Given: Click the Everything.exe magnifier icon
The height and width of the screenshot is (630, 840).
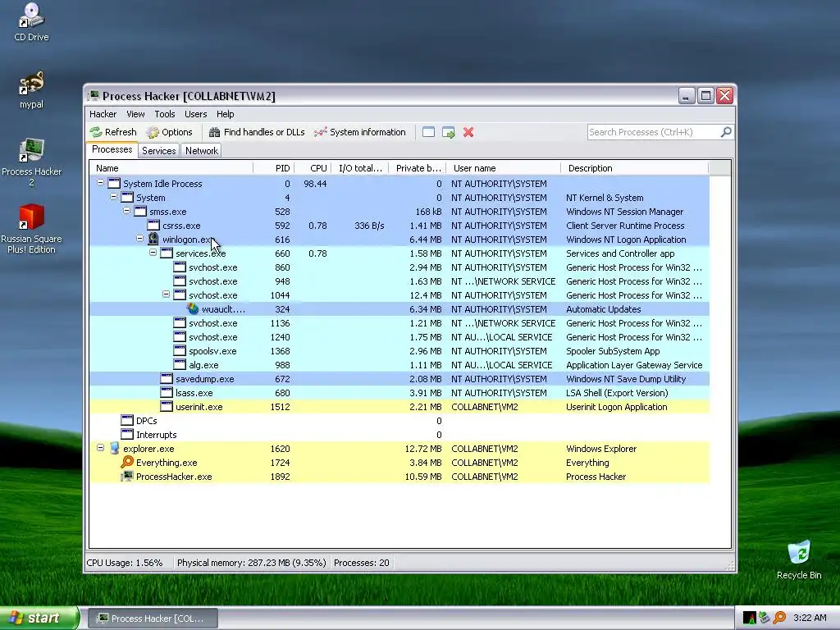Looking at the screenshot, I should (127, 462).
